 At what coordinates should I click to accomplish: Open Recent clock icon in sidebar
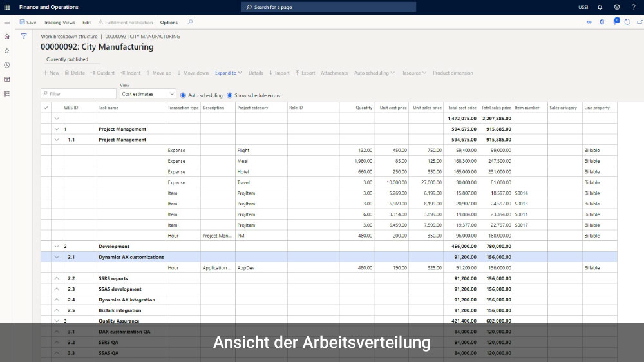pyautogui.click(x=7, y=65)
